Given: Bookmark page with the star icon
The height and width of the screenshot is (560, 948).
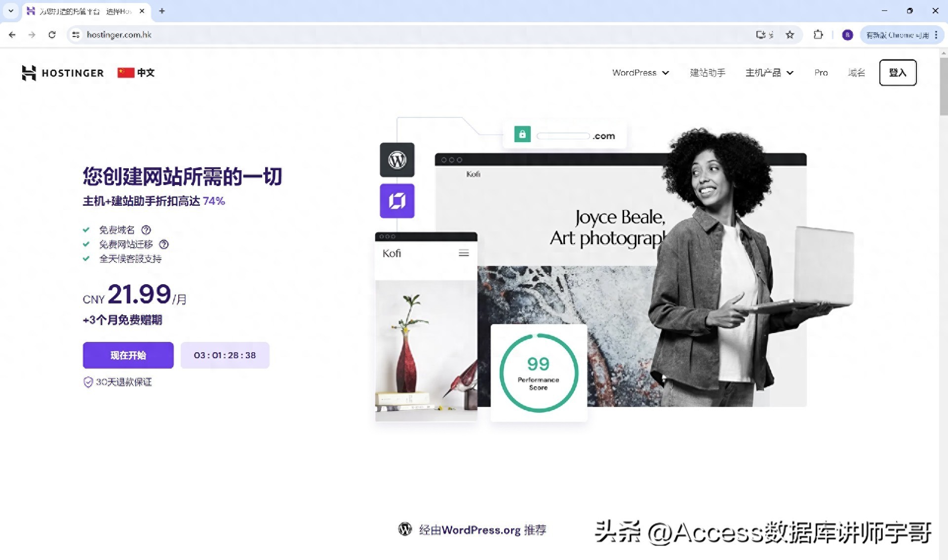Looking at the screenshot, I should [x=790, y=35].
